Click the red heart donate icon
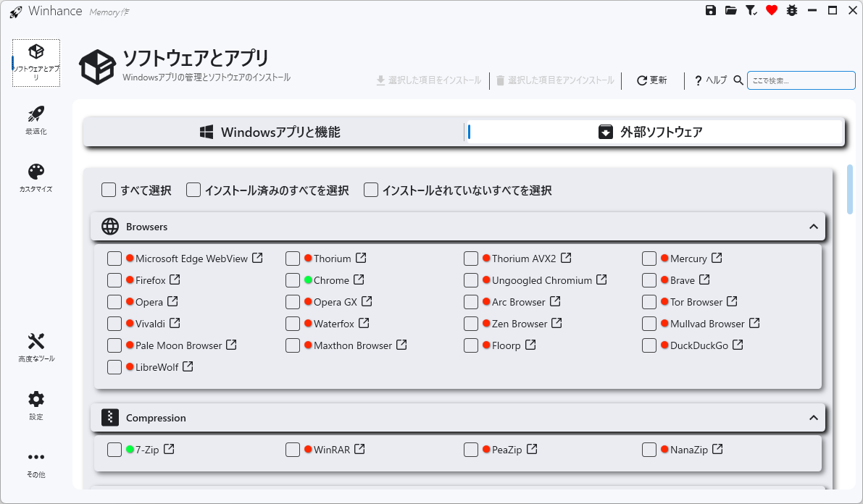The image size is (863, 504). tap(772, 11)
